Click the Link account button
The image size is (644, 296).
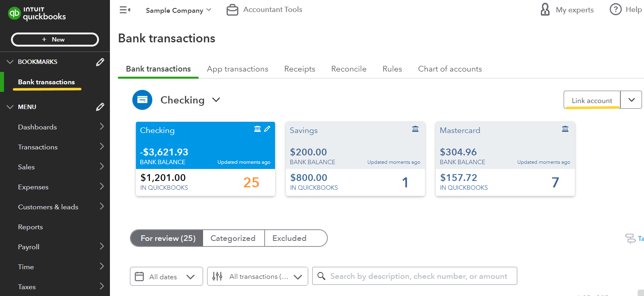point(592,100)
